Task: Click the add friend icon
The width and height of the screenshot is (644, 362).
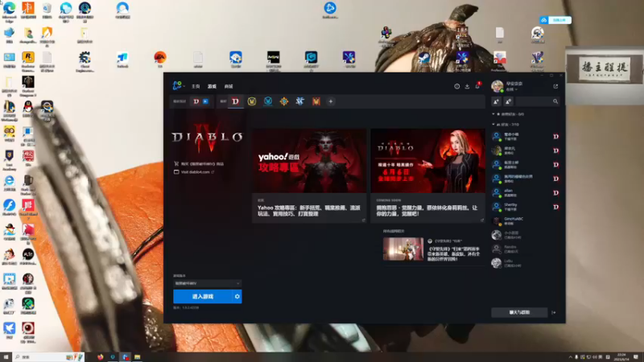Action: [x=496, y=101]
